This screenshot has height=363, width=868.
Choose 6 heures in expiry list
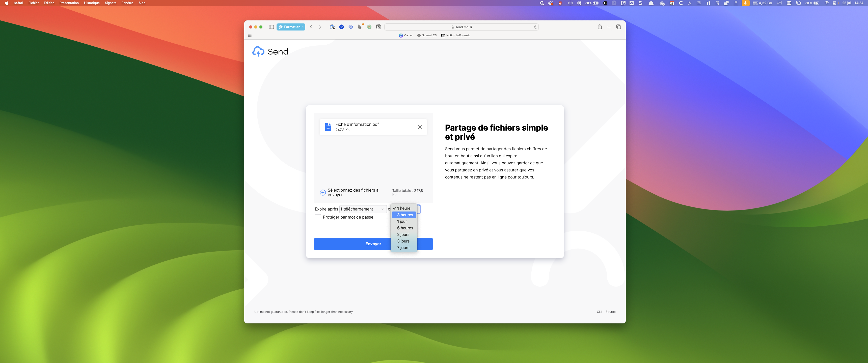404,228
